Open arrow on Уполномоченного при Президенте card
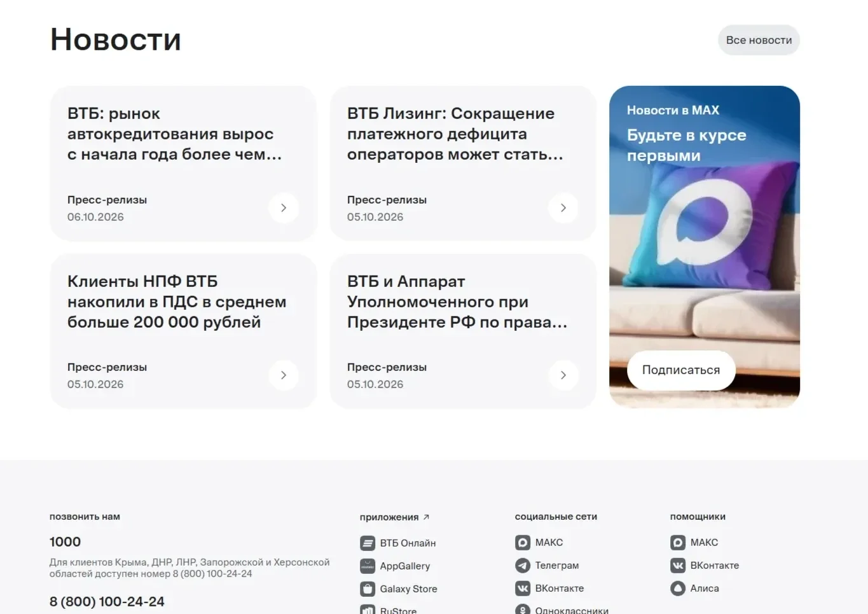The width and height of the screenshot is (868, 614). [x=563, y=375]
